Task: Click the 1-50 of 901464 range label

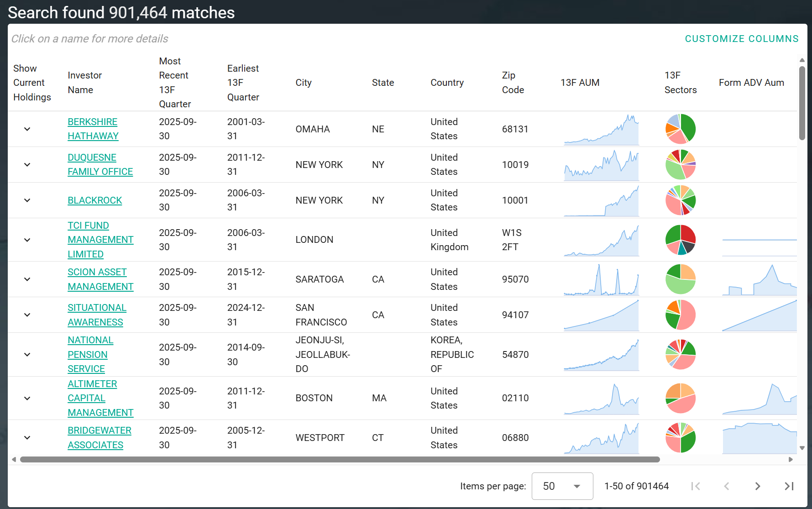Action: [637, 486]
